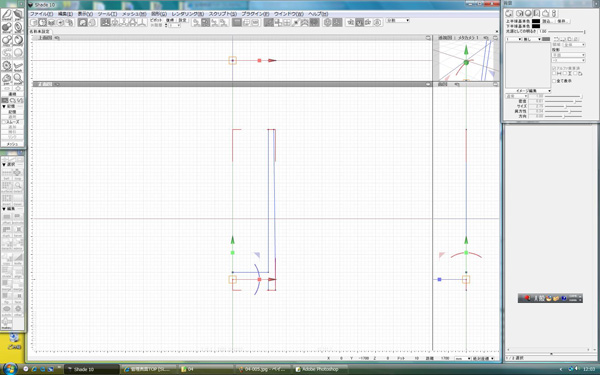Screen dimensions: 600x375
Task: Select the magnifier zoom tool in toolbox
Action: tap(18, 78)
